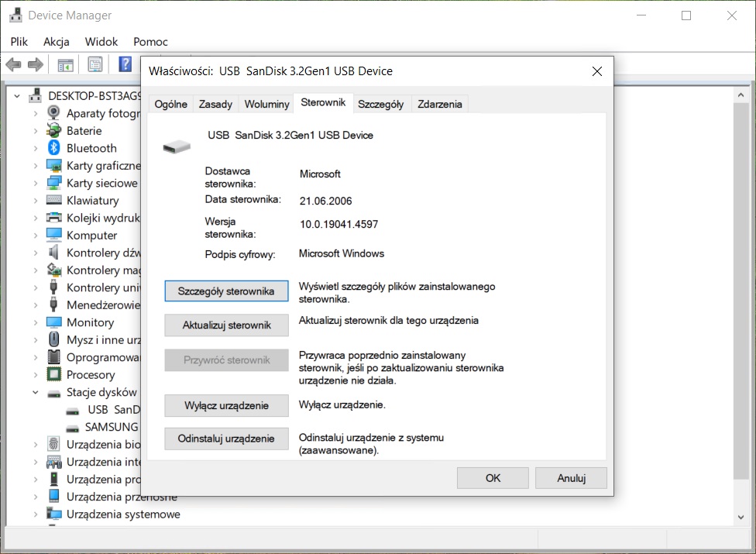
Task: Switch to the Zdarzenia tab
Action: (x=440, y=104)
